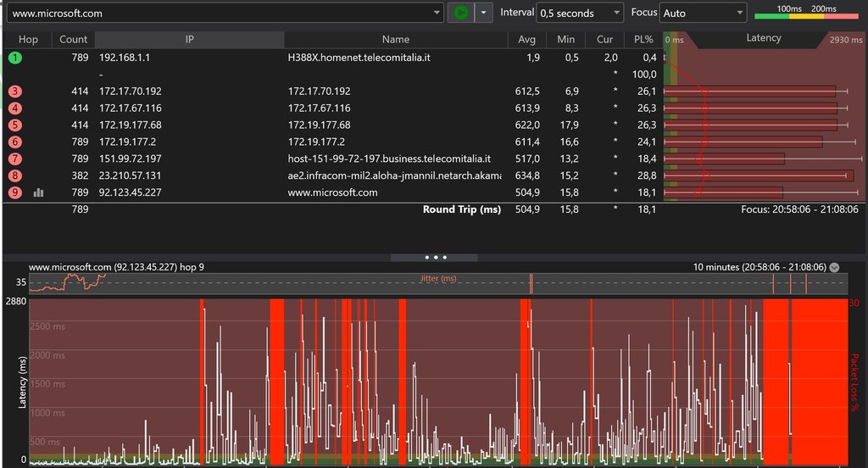Expand the target address history dropdown arrow
Viewport: 868px width, 468px height.
coord(437,13)
